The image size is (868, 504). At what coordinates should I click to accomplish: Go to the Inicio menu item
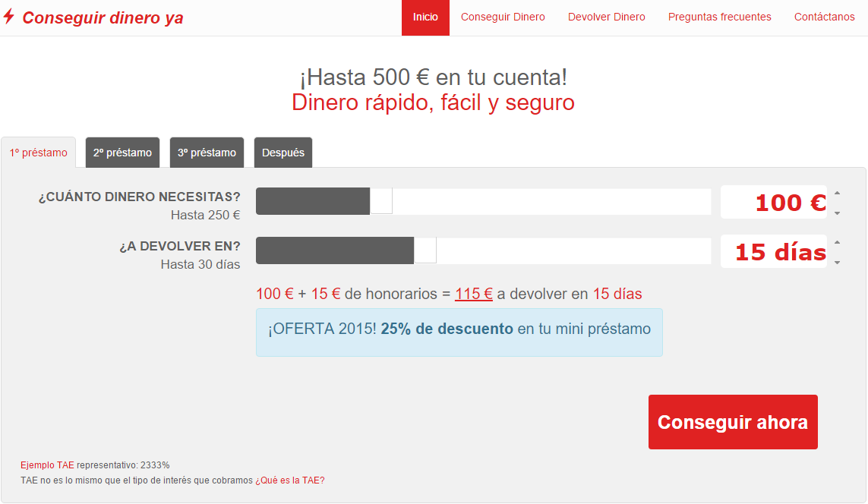pos(425,17)
